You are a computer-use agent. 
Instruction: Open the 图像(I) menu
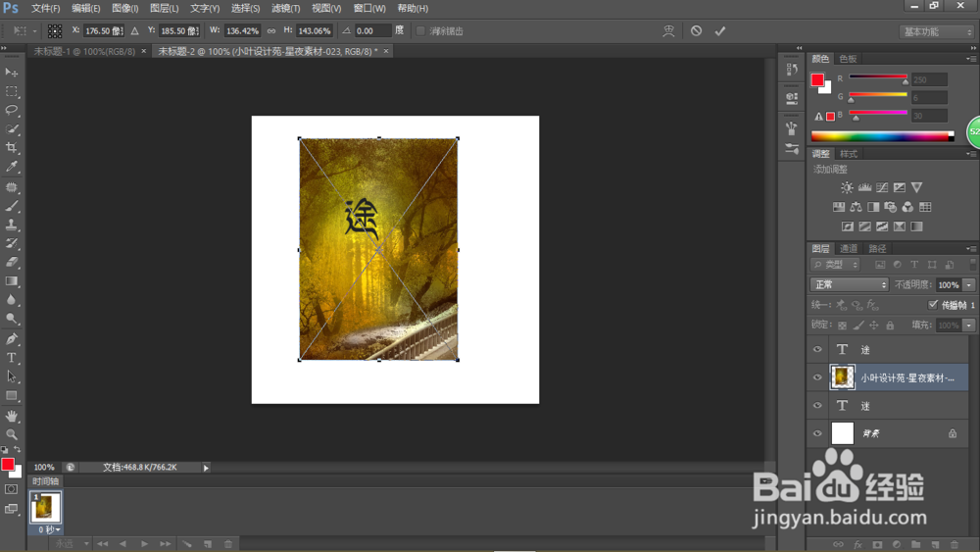click(x=125, y=8)
